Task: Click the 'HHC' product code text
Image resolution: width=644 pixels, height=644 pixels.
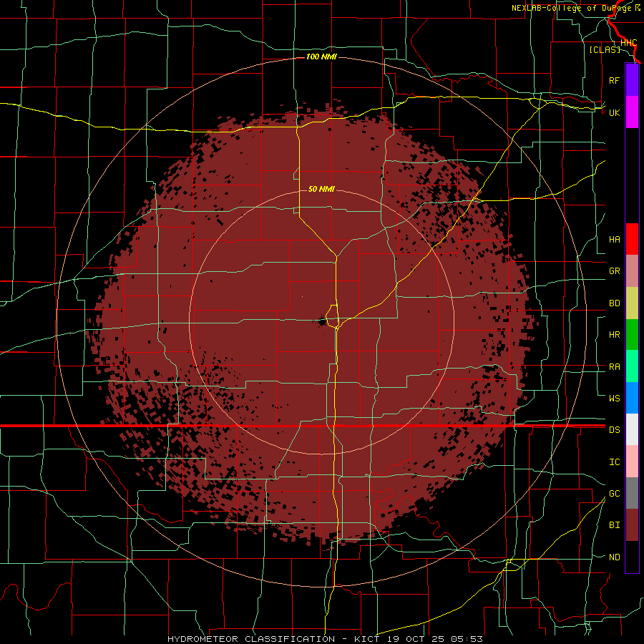Action: tap(628, 43)
